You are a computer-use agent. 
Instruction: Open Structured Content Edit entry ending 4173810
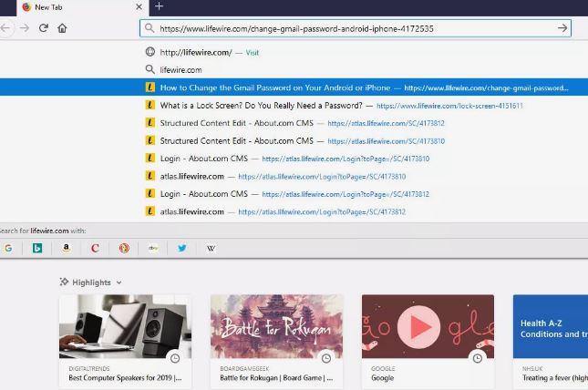[294, 141]
